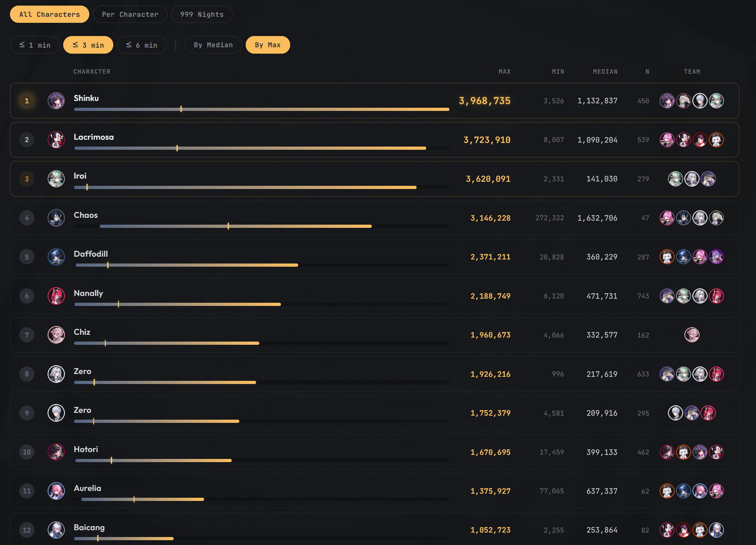The image size is (756, 545).
Task: Click Chaos character portrait icon
Action: pyautogui.click(x=56, y=218)
